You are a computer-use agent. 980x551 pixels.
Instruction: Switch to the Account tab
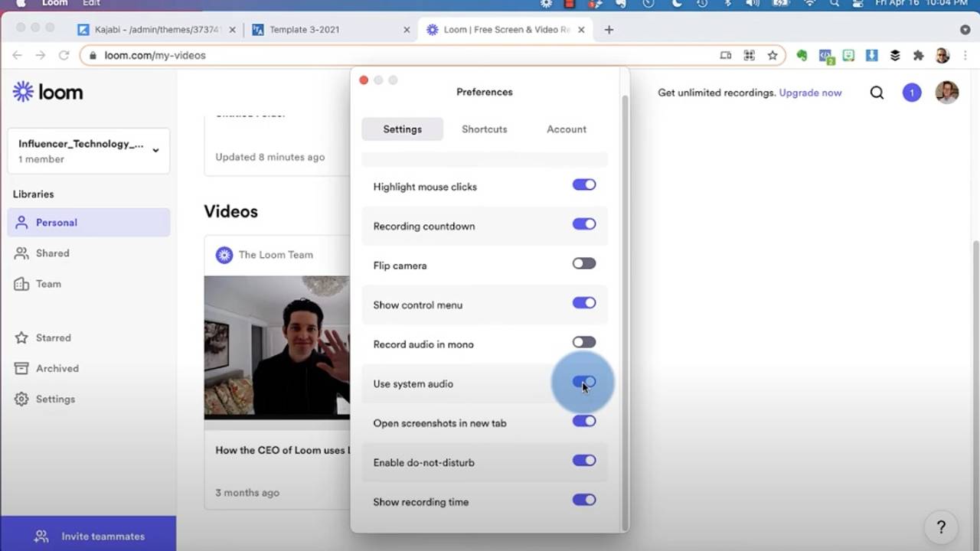click(566, 129)
